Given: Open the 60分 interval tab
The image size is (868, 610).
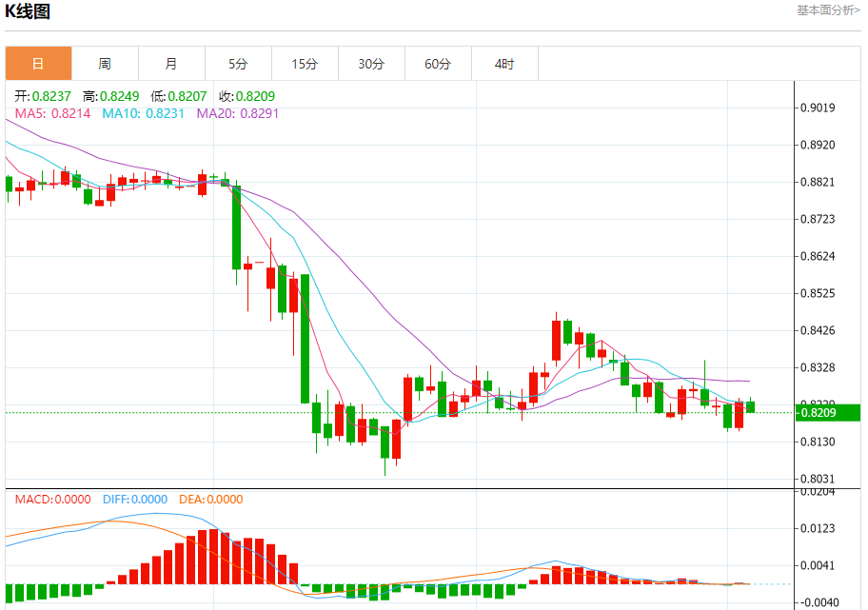Looking at the screenshot, I should 438,64.
